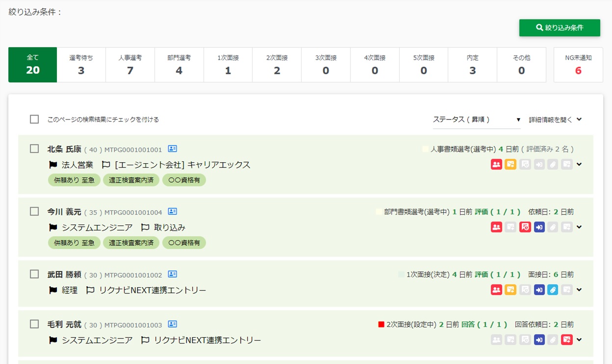Expand the chevron on 武田 勝頼's row
Image resolution: width=612 pixels, height=364 pixels.
tap(579, 290)
